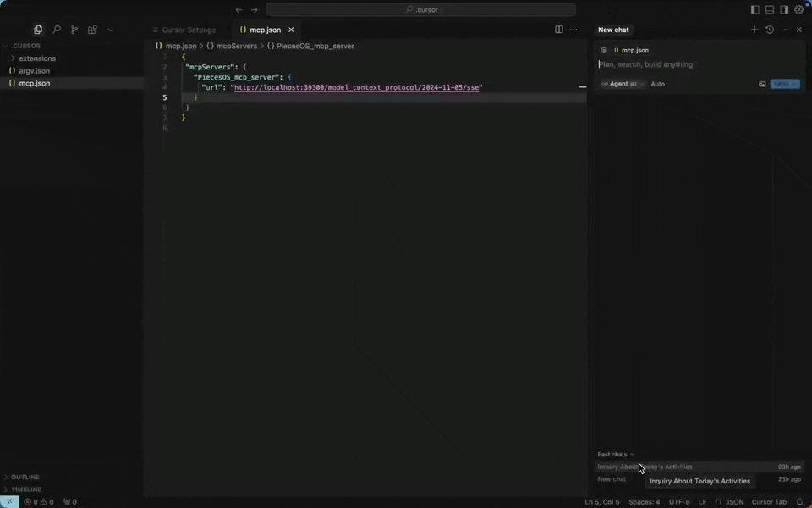Screen dimensions: 812x508
Task: Open editor more actions menu
Action: coord(573,30)
